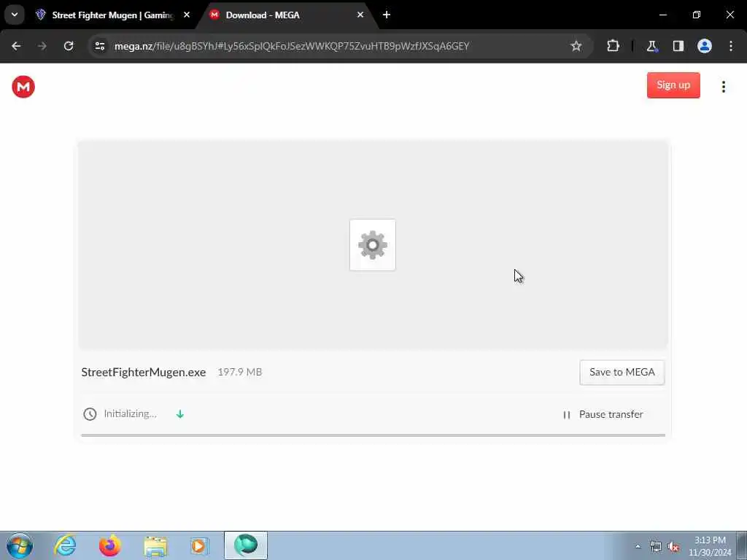Viewport: 747px width, 560px height.
Task: Click the StreetFighterMugen.exe file name
Action: pos(144,373)
